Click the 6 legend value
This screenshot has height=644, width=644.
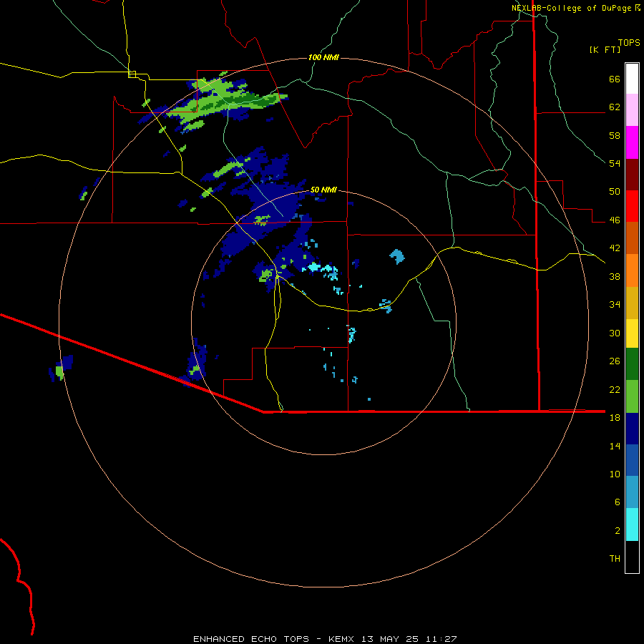click(618, 502)
